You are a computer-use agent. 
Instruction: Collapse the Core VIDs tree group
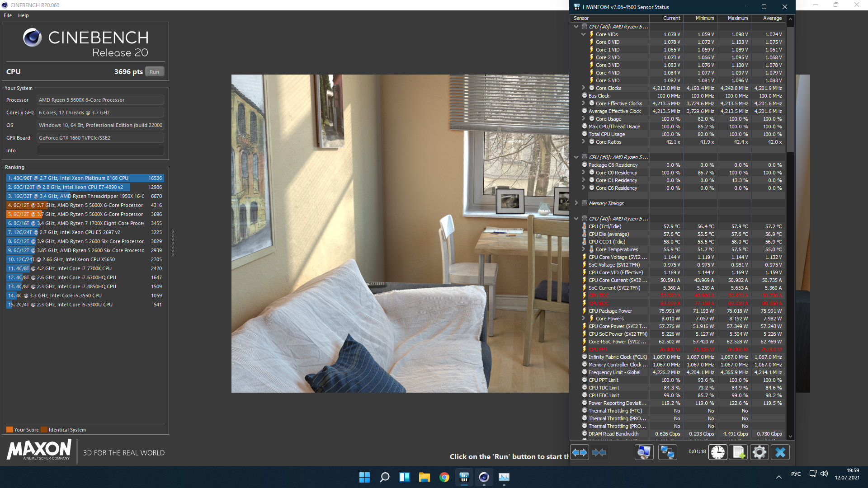coord(583,34)
